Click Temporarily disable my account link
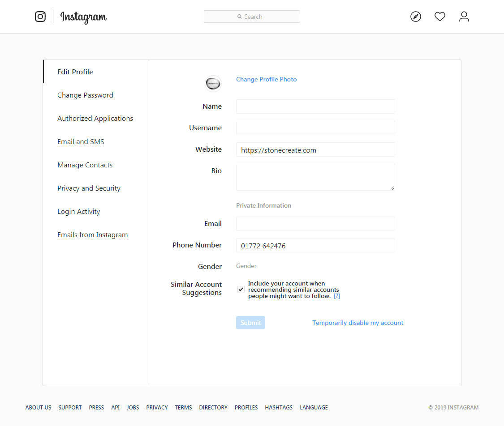The width and height of the screenshot is (504, 426). coord(358,323)
